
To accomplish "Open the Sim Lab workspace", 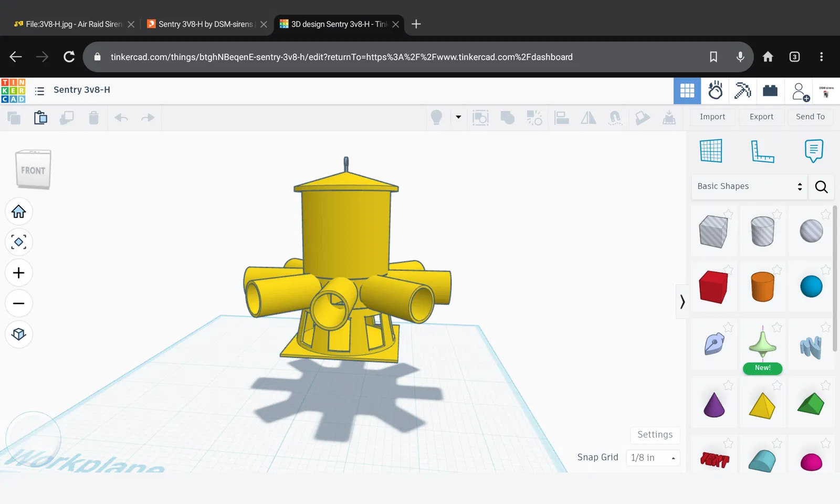I will coord(715,91).
